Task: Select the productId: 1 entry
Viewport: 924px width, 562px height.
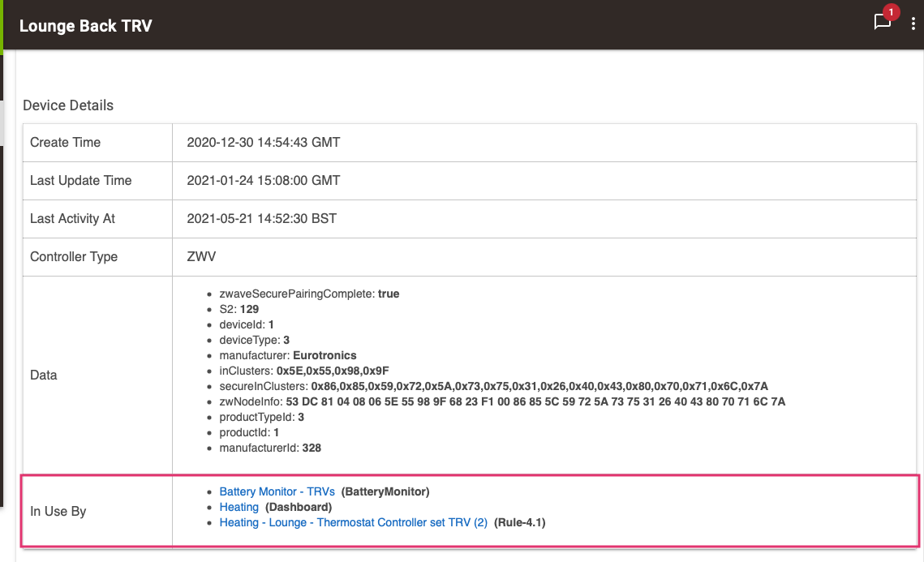Action: click(x=249, y=432)
